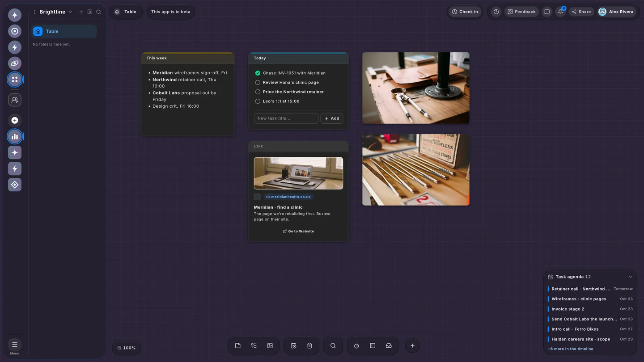The image size is (644, 362).
Task: Open the Menu button in the left rail
Action: [x=15, y=346]
